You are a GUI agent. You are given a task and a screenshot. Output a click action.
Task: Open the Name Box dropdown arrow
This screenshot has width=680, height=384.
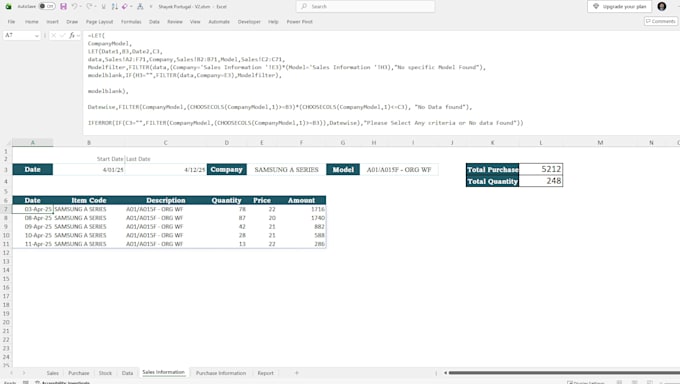coord(36,36)
